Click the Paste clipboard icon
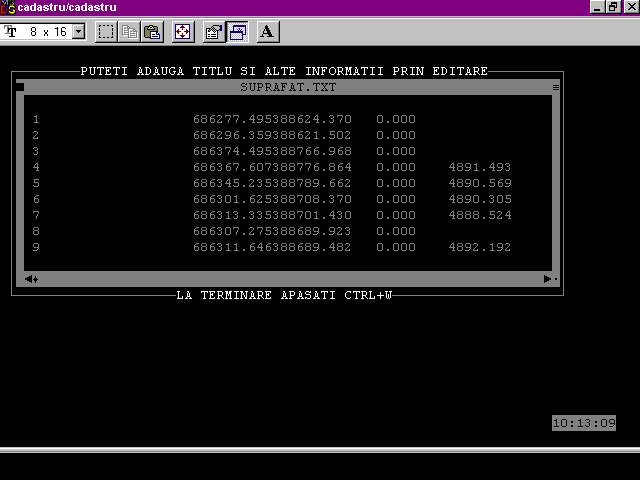This screenshot has height=480, width=640. pyautogui.click(x=151, y=32)
